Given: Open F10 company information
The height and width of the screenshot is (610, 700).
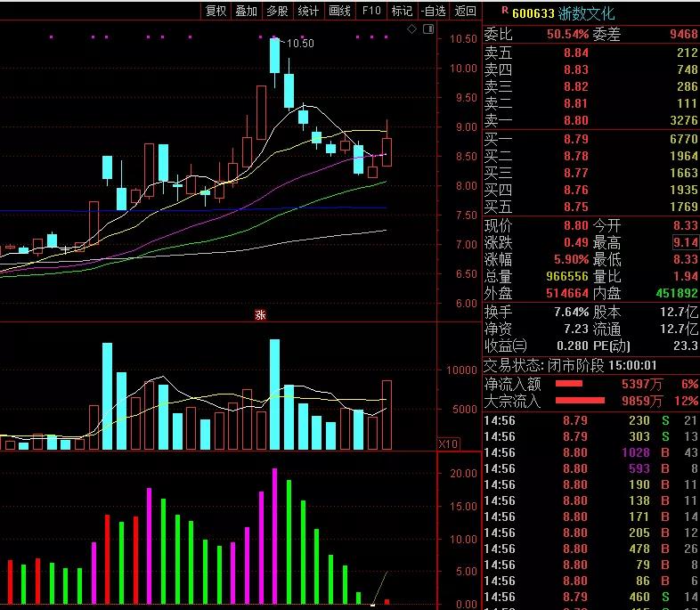Looking at the screenshot, I should pyautogui.click(x=371, y=11).
